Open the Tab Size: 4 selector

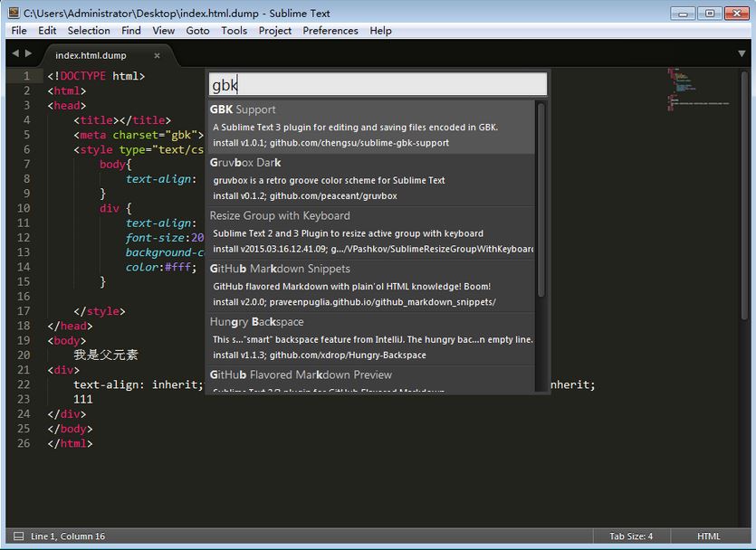(631, 536)
